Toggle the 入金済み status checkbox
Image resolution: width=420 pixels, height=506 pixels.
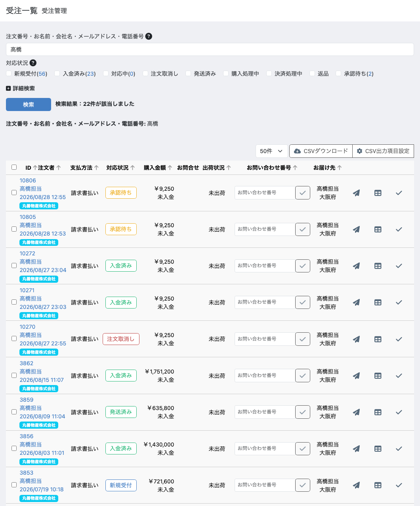(57, 73)
